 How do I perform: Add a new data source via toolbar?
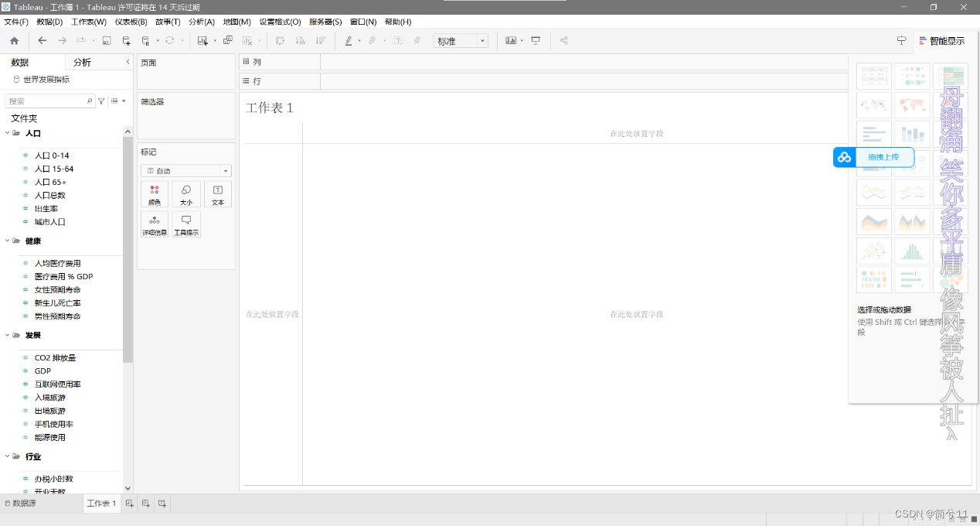point(127,41)
